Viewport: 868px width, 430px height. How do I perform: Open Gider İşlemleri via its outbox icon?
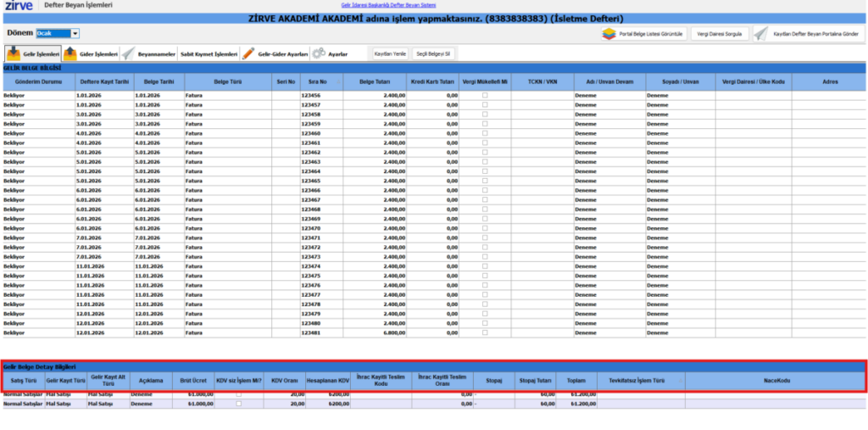pyautogui.click(x=70, y=53)
